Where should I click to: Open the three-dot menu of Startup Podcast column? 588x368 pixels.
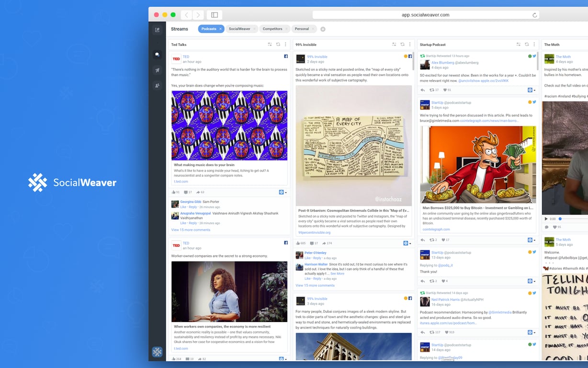tap(534, 44)
